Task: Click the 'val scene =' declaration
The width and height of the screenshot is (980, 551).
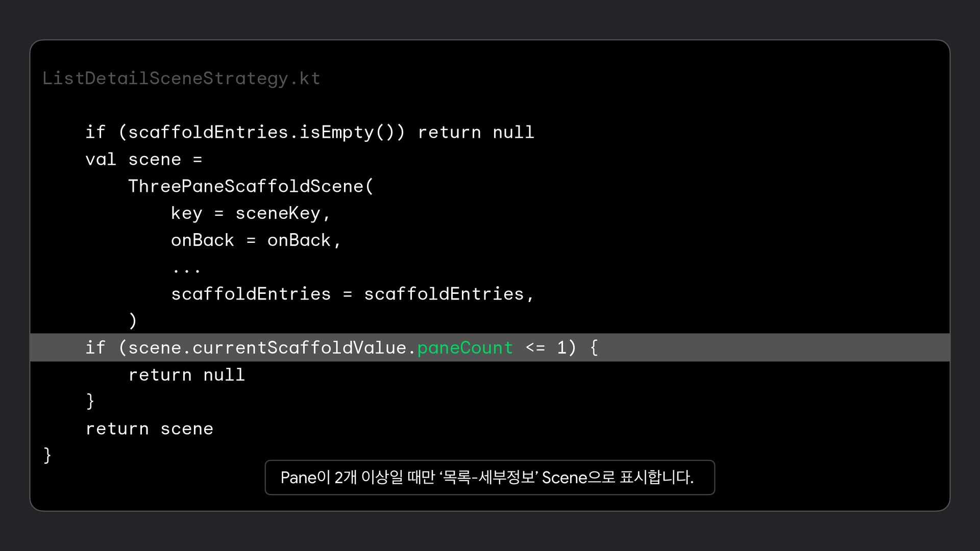Action: [144, 159]
